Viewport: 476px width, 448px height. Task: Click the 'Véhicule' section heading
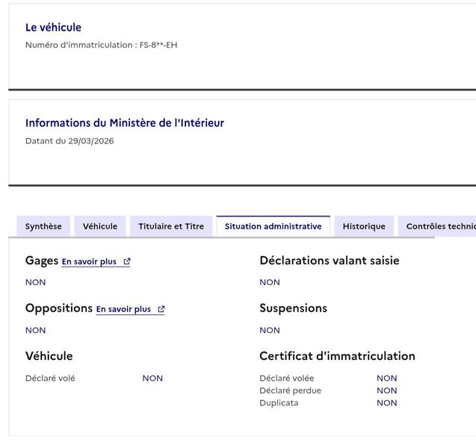tap(49, 356)
